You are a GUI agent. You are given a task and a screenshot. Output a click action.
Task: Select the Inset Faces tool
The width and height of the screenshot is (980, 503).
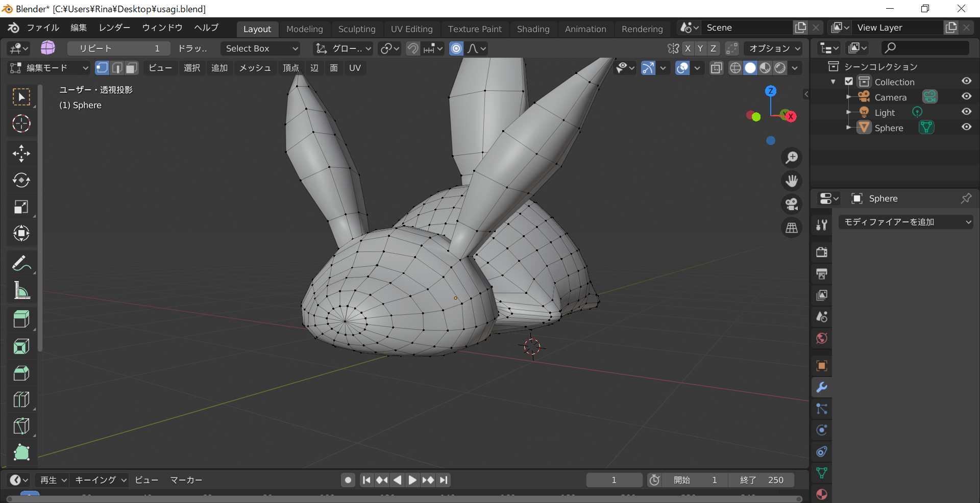(x=21, y=346)
